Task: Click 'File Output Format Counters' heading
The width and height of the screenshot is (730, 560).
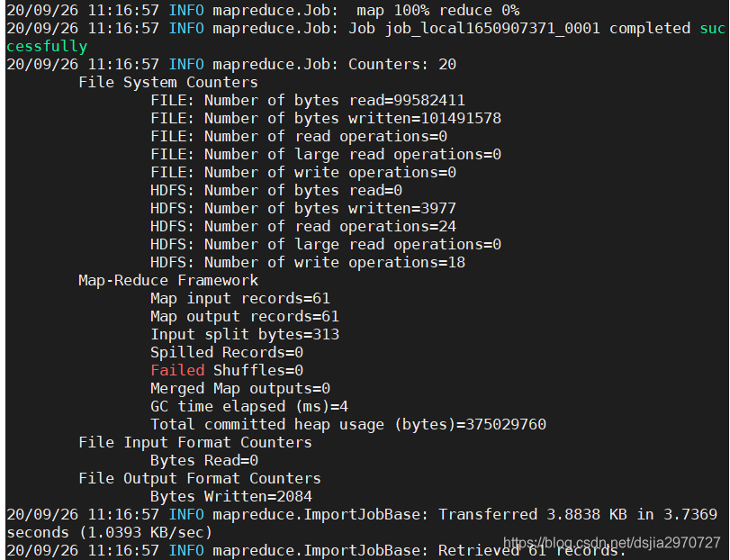Action: (200, 479)
